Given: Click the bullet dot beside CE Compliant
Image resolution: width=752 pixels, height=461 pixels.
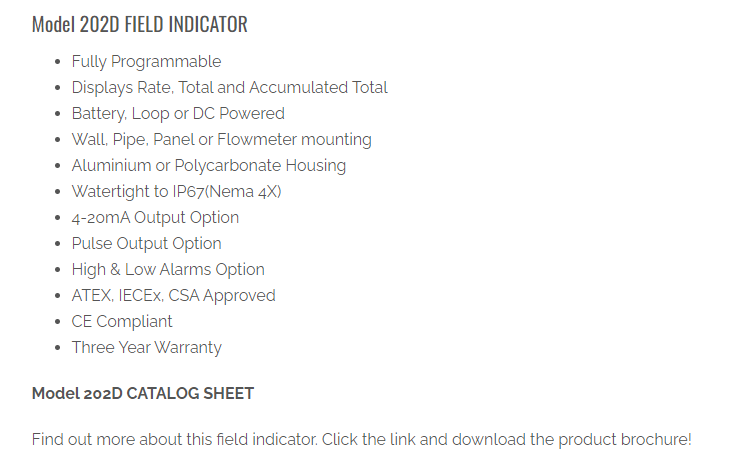Looking at the screenshot, I should [x=58, y=323].
